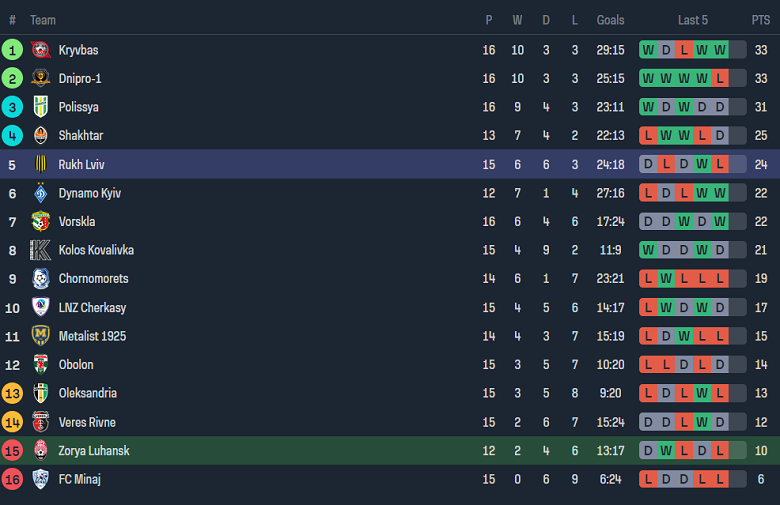The width and height of the screenshot is (780, 505).
Task: Click the red position 16 rank badge
Action: pos(12,479)
